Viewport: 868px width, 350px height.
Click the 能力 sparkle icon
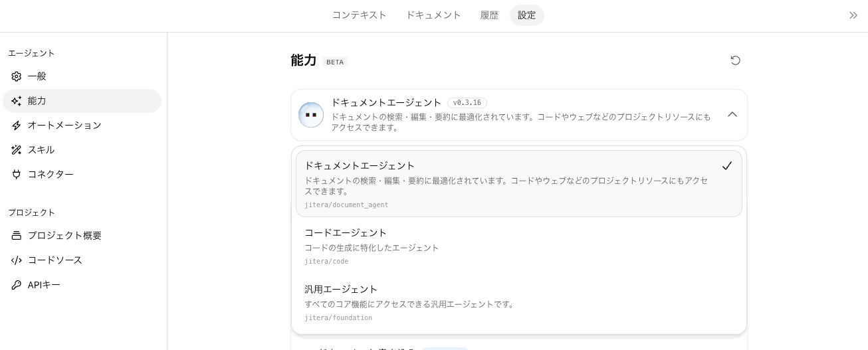tap(17, 101)
